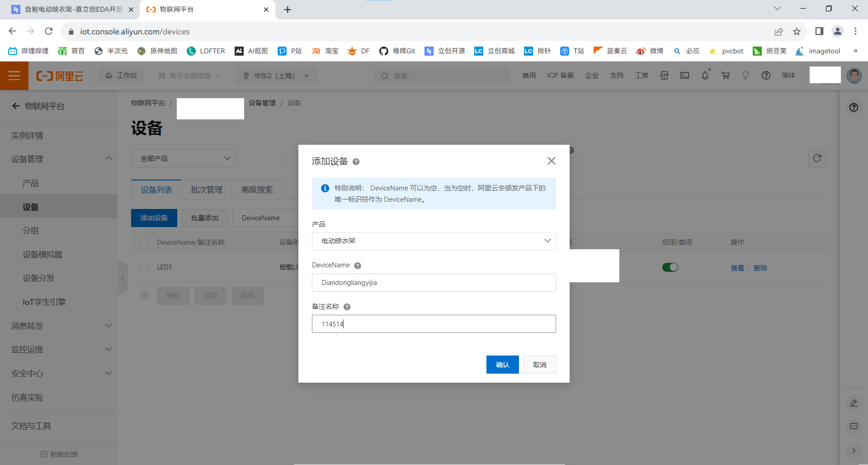Tick the select-all checkbox in table header
Viewport: 868px width, 465px height.
click(144, 242)
